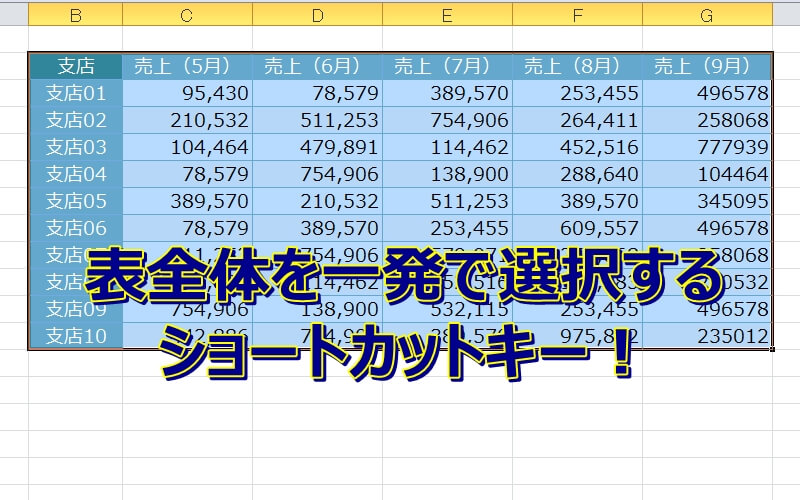This screenshot has width=800, height=500.
Task: Select column E header
Action: point(447,15)
